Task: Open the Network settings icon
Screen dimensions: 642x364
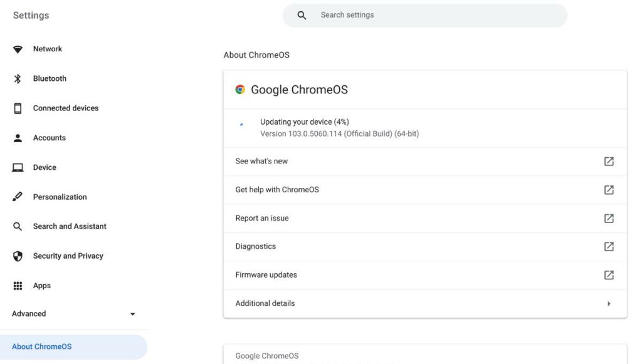Action: (x=18, y=48)
